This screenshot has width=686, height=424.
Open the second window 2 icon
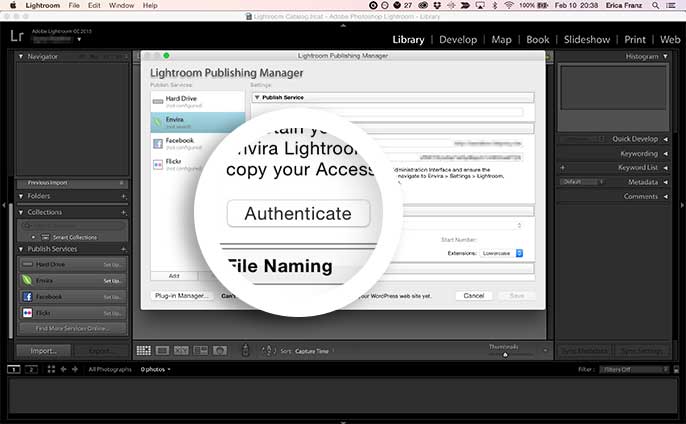pos(31,369)
